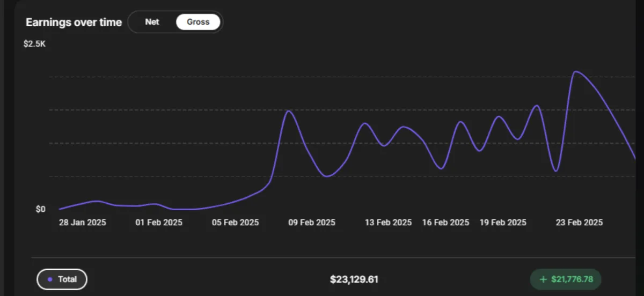Click the 13 Feb 2025 date label
This screenshot has width=644, height=296.
pyautogui.click(x=388, y=223)
